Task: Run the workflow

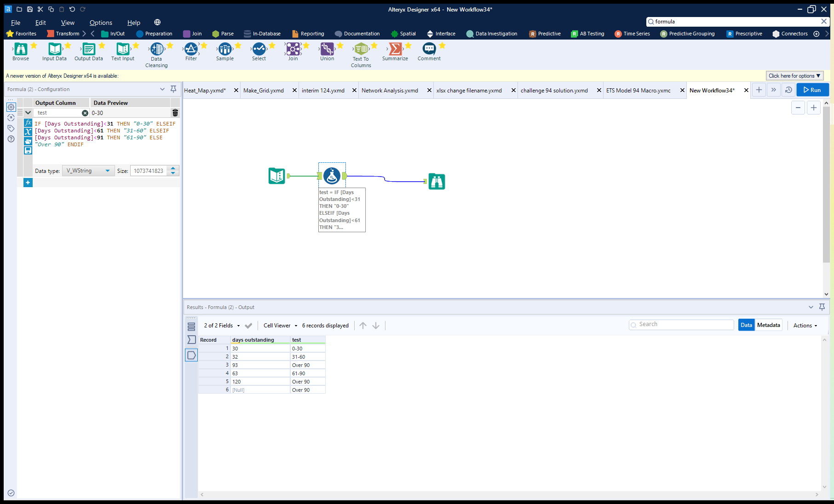Action: pyautogui.click(x=812, y=90)
